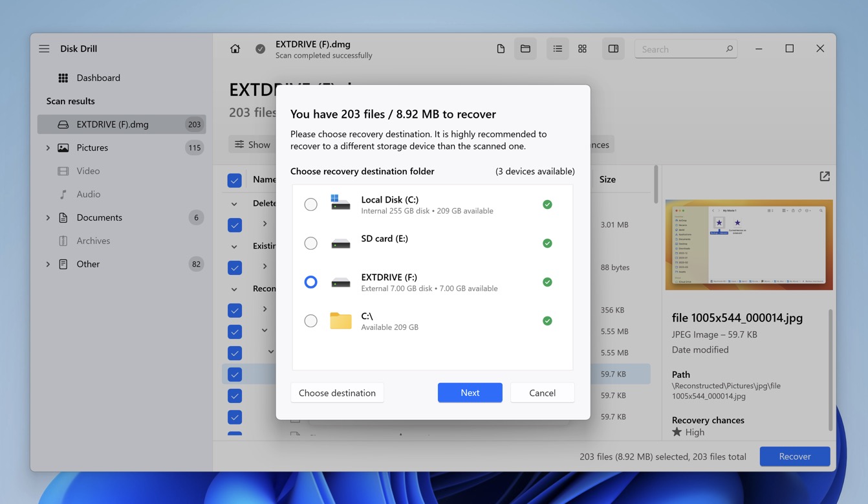Toggle checkbox on the 3.01 MB row
The width and height of the screenshot is (868, 504).
235,225
